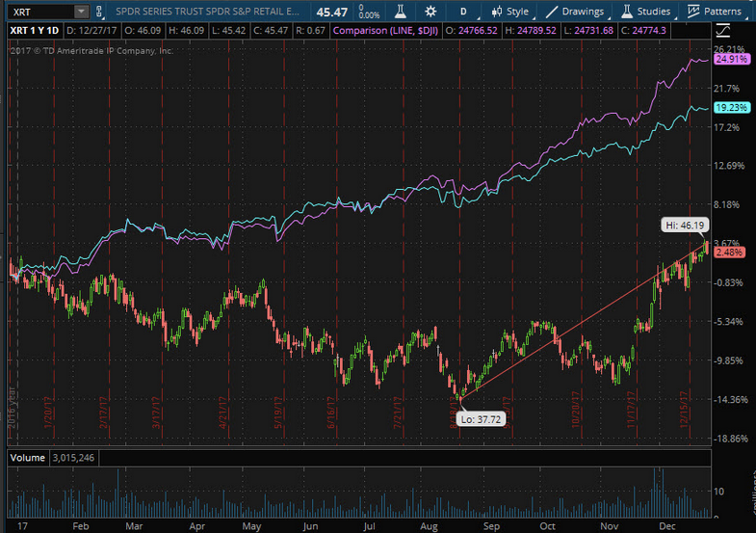Click the 12/15/17 expiration date marker
Image resolution: width=756 pixels, height=533 pixels.
click(x=683, y=410)
